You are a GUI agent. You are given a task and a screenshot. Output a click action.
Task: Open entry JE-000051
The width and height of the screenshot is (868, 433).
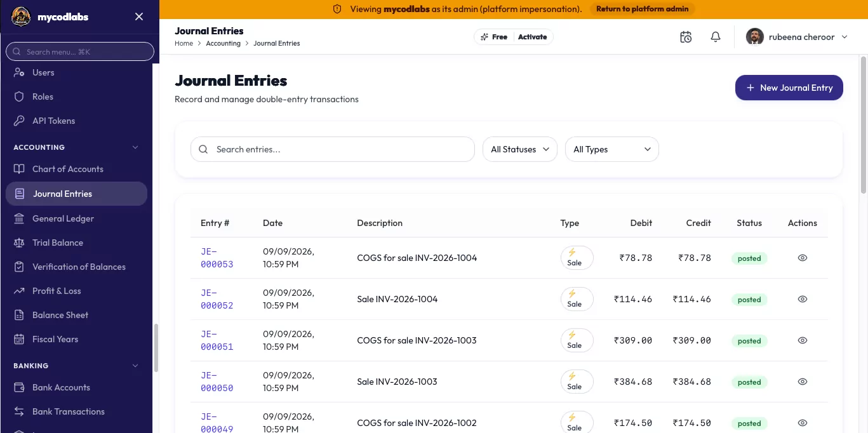217,340
